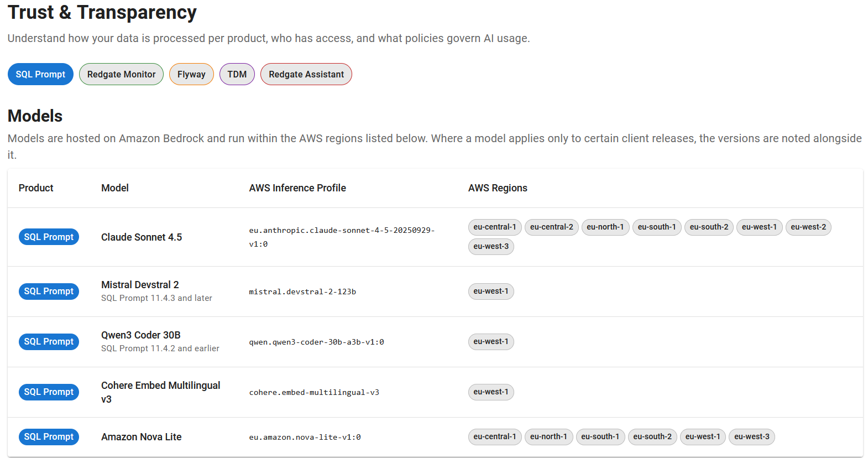The image size is (868, 458).
Task: Click the AWS Regions column header
Action: (498, 188)
